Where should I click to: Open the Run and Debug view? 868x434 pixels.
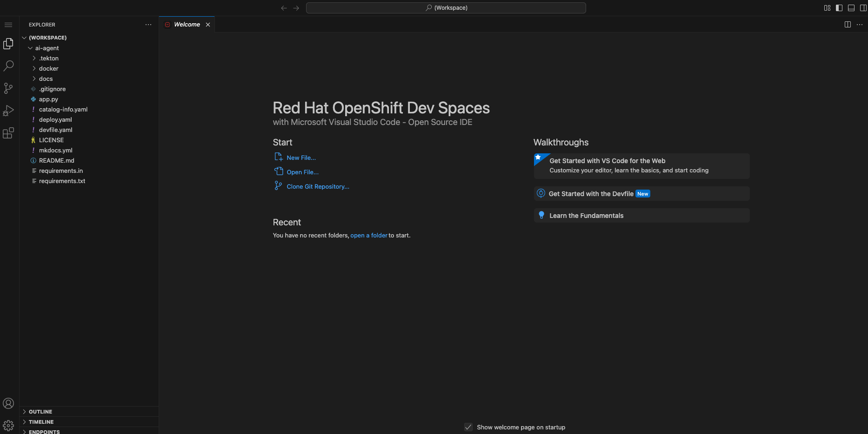(x=8, y=111)
